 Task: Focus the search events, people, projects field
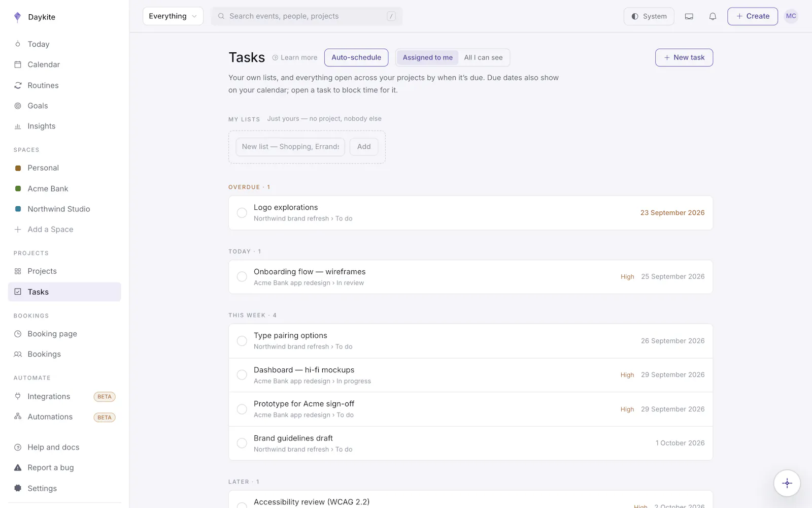click(307, 16)
